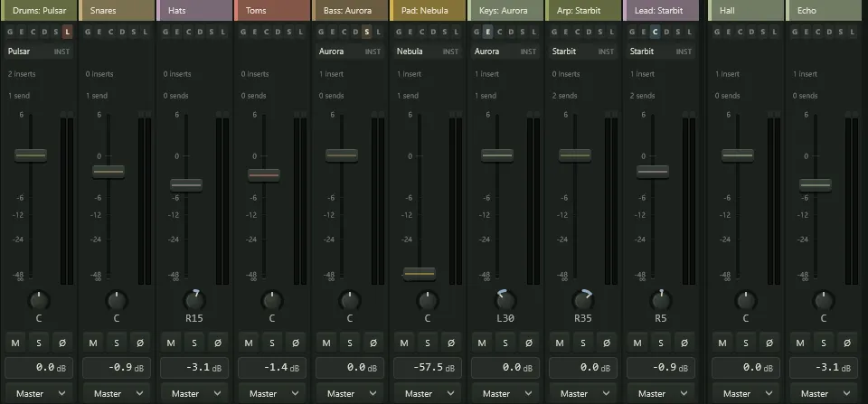The width and height of the screenshot is (868, 404).
Task: Click the Pad: Nebula pan knob
Action: click(x=428, y=301)
